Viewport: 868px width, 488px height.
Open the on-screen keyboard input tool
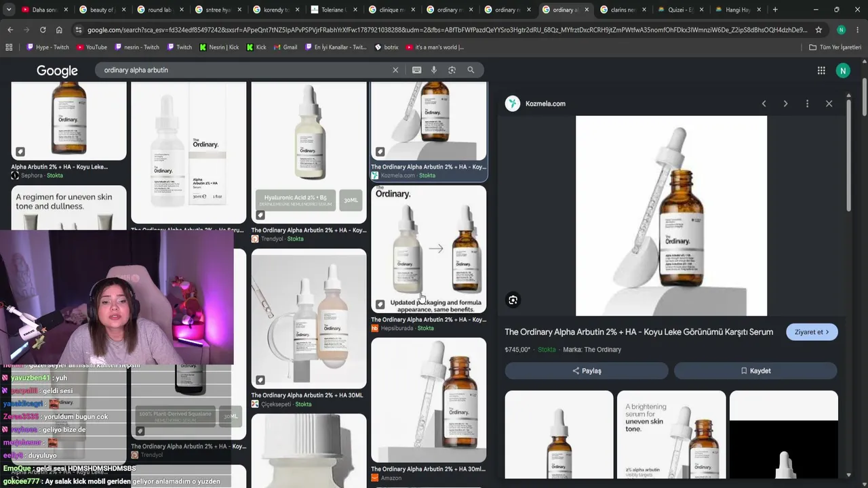[x=416, y=70]
